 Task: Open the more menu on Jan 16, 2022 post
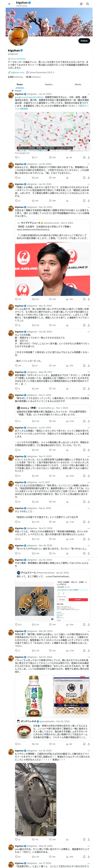pos(89,184)
